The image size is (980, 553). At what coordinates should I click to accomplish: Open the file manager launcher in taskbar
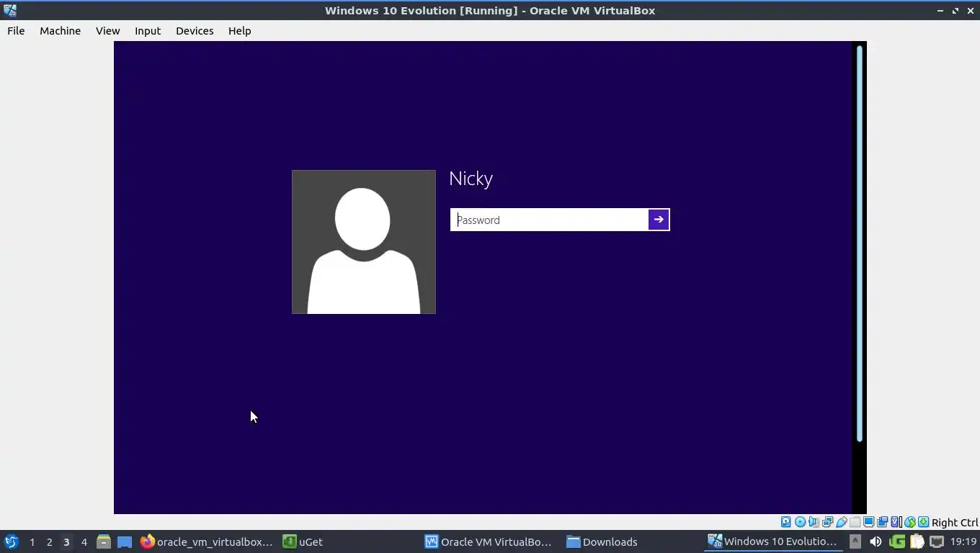click(x=104, y=541)
